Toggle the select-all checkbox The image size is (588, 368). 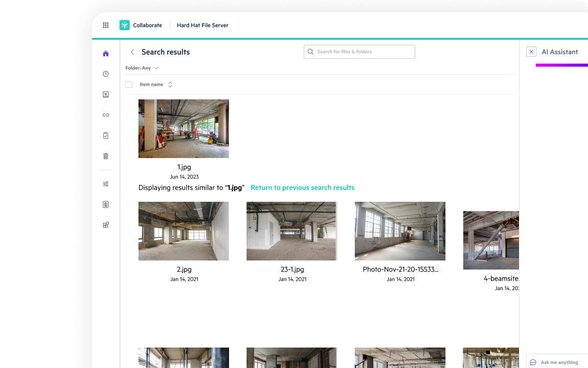129,85
